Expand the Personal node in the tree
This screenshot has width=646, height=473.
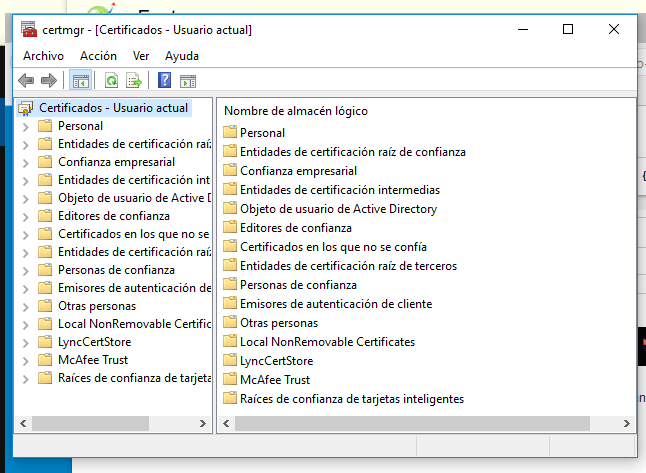click(x=26, y=127)
